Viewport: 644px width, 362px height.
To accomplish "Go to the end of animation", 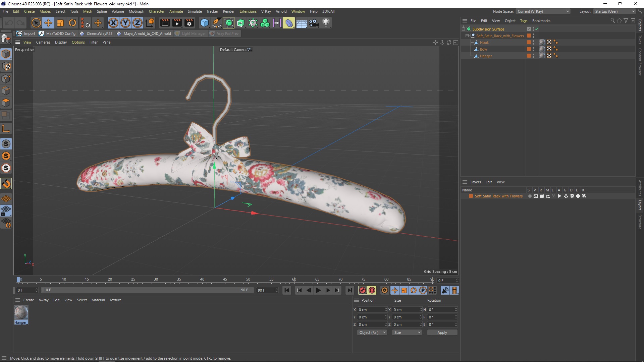I will [x=350, y=290].
